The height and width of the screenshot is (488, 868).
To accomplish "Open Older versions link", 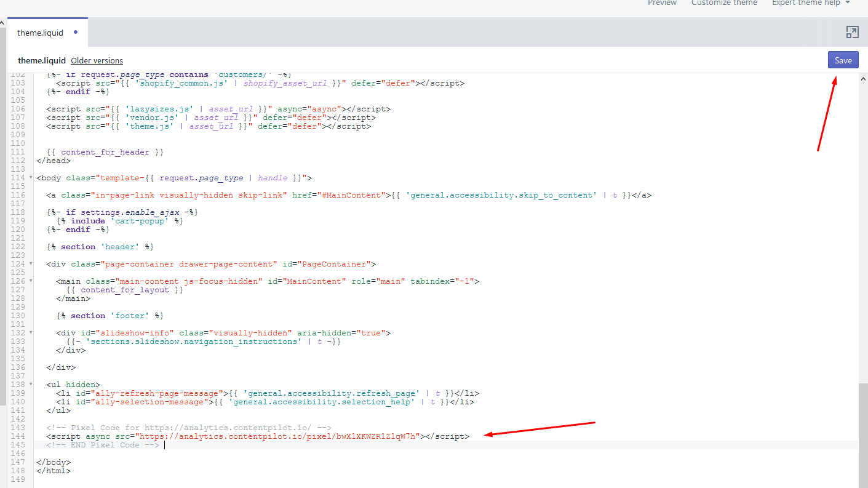I will tap(97, 60).
